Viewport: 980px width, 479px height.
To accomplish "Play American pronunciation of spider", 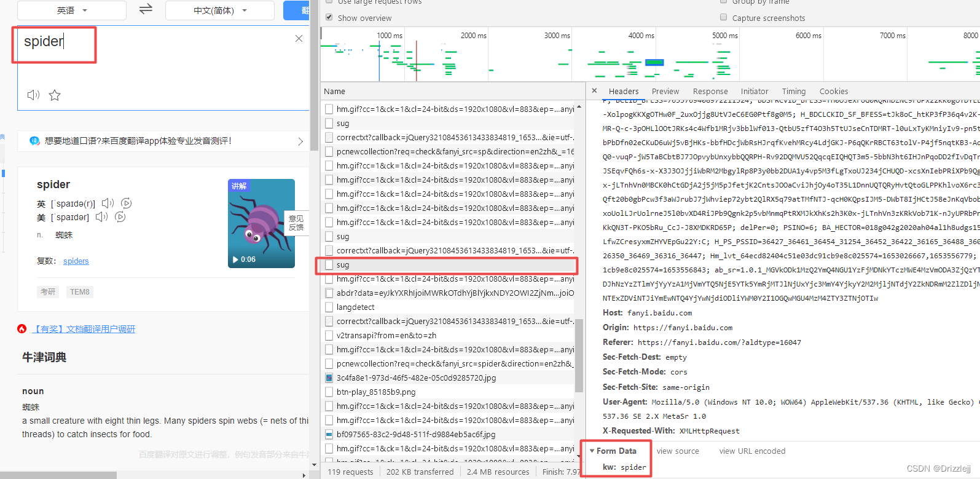I will click(x=101, y=216).
